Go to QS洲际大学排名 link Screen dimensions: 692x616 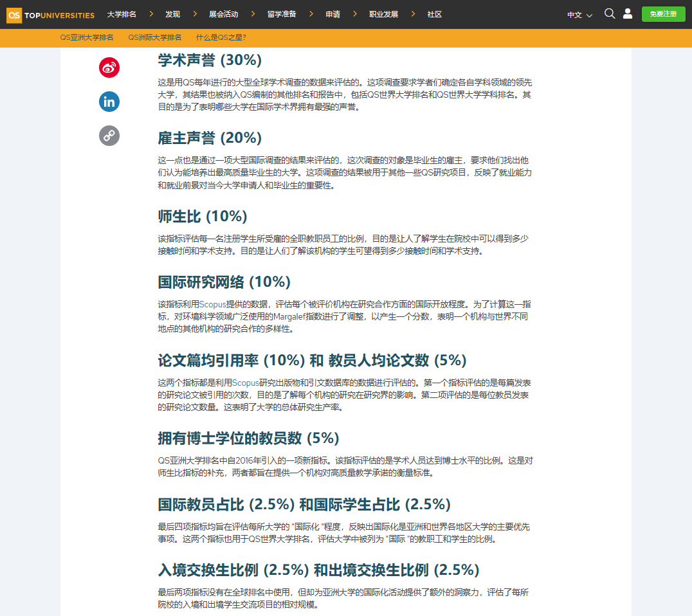(154, 37)
